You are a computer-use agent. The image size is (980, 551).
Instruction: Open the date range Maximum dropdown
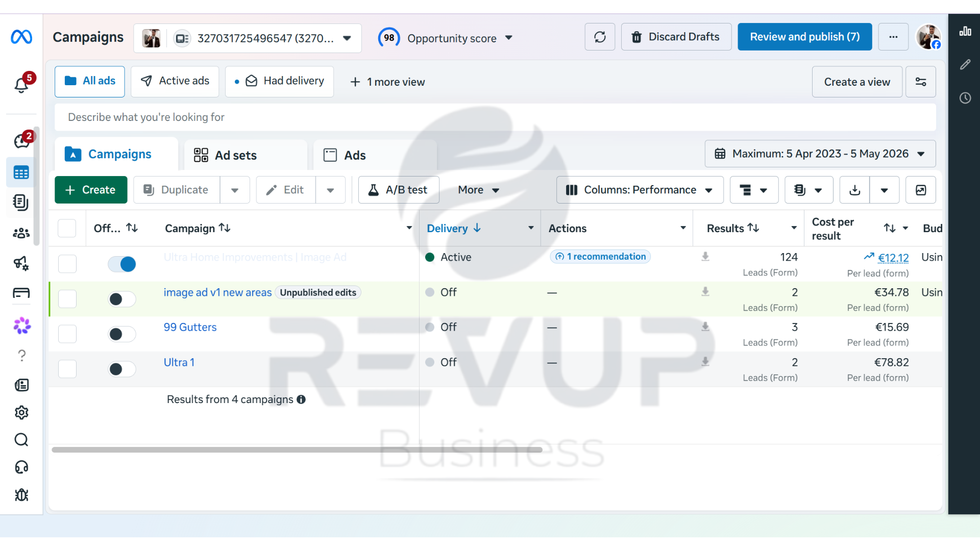pyautogui.click(x=820, y=154)
